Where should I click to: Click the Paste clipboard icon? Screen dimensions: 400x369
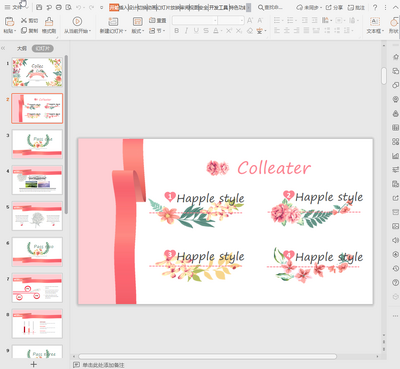tap(10, 21)
